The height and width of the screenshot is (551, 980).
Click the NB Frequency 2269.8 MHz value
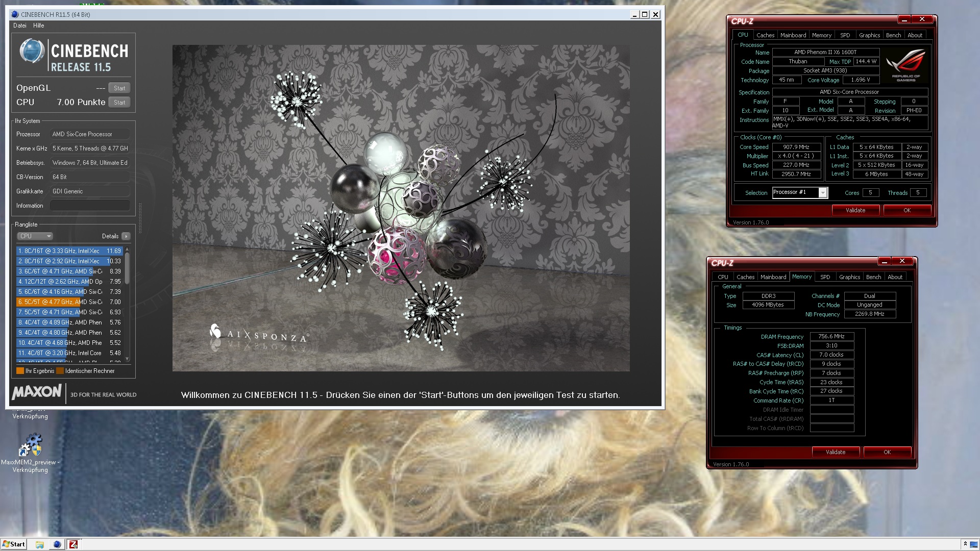[870, 314]
